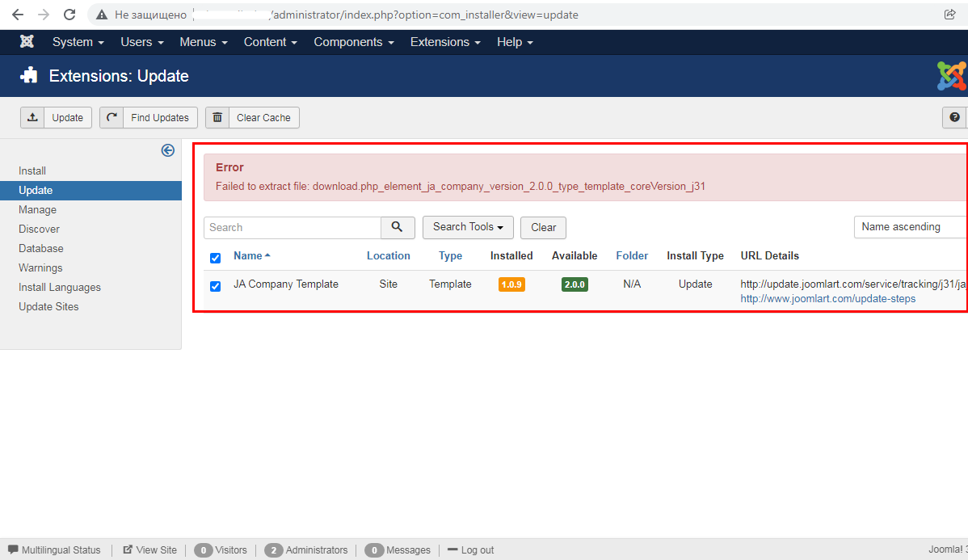This screenshot has height=560, width=968.
Task: Click the Update toolbar button
Action: [56, 117]
